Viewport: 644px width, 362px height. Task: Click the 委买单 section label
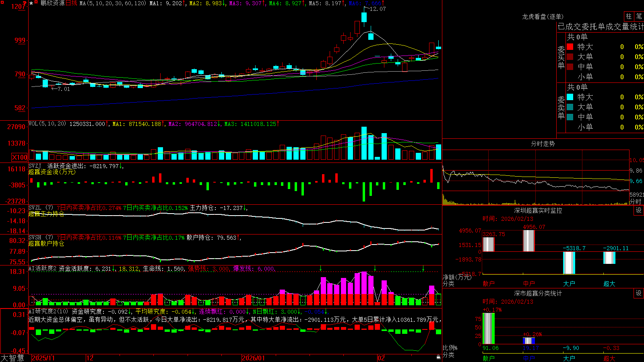[x=561, y=58]
